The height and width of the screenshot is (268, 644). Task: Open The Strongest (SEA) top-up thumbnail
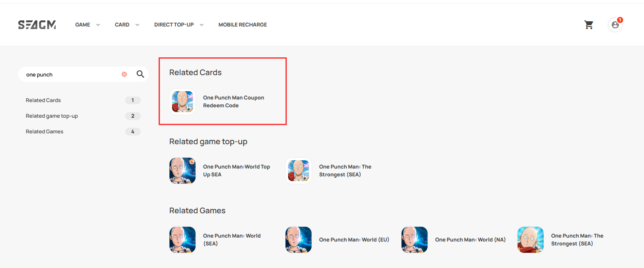pos(299,171)
